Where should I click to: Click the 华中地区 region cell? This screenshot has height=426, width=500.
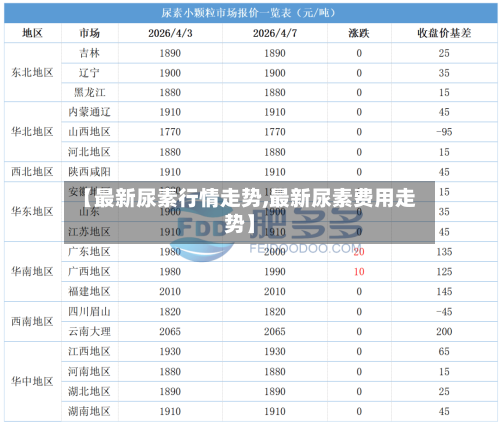[32, 381]
